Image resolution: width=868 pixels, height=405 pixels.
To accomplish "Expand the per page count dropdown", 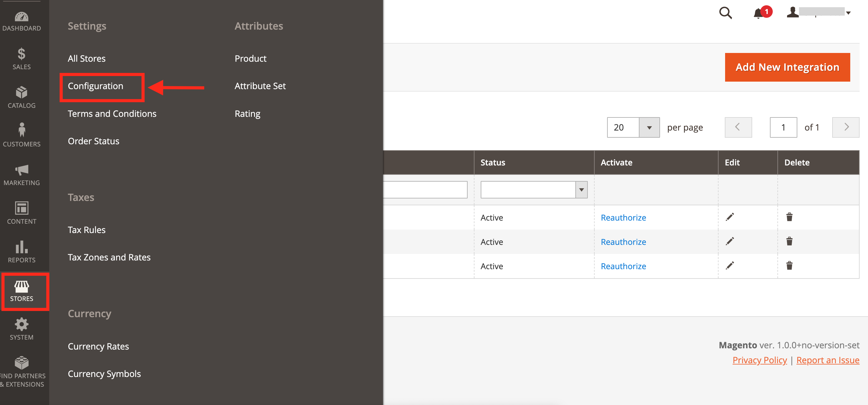I will tap(649, 127).
